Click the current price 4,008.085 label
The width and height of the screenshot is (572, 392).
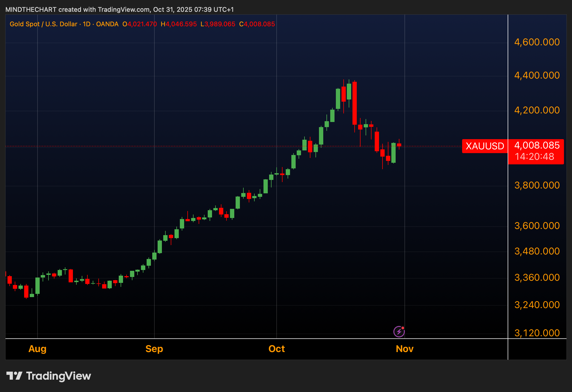(x=537, y=145)
